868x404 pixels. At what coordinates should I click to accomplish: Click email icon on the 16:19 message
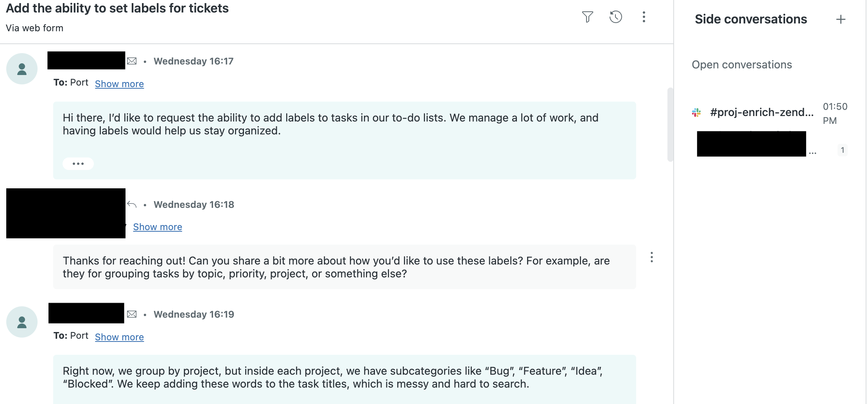tap(132, 315)
